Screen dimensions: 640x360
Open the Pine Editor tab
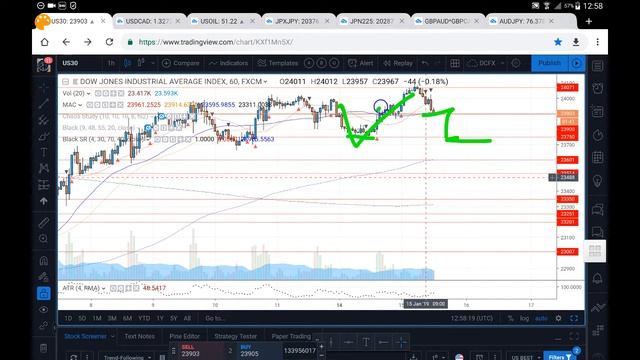click(184, 336)
